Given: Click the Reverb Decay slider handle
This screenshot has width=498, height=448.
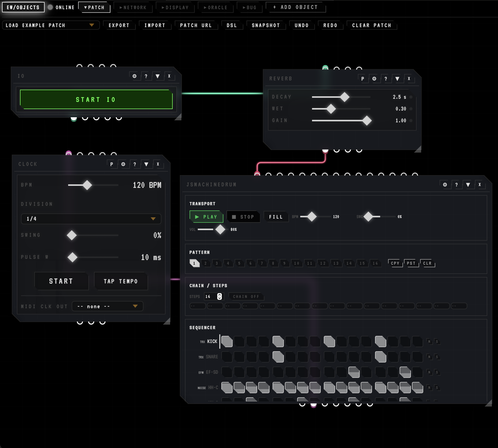Looking at the screenshot, I should (x=345, y=97).
